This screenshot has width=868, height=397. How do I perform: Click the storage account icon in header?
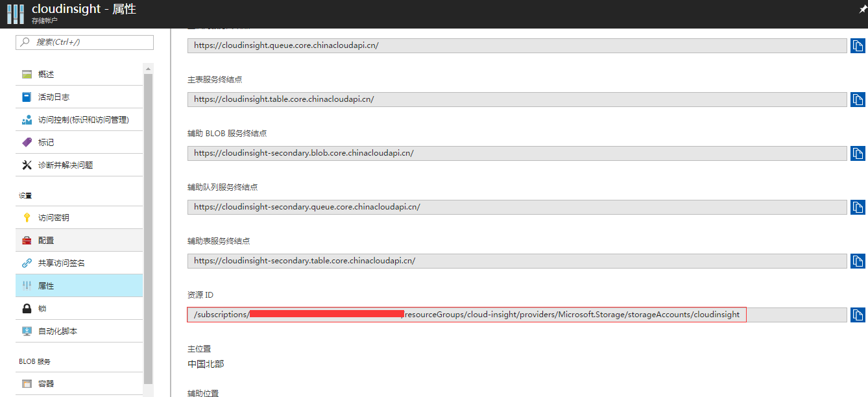pos(15,14)
